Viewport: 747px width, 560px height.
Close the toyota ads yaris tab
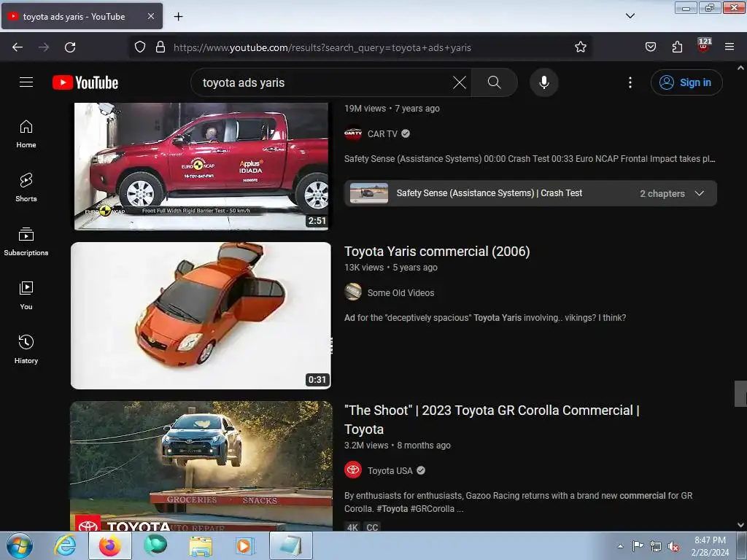pos(151,16)
